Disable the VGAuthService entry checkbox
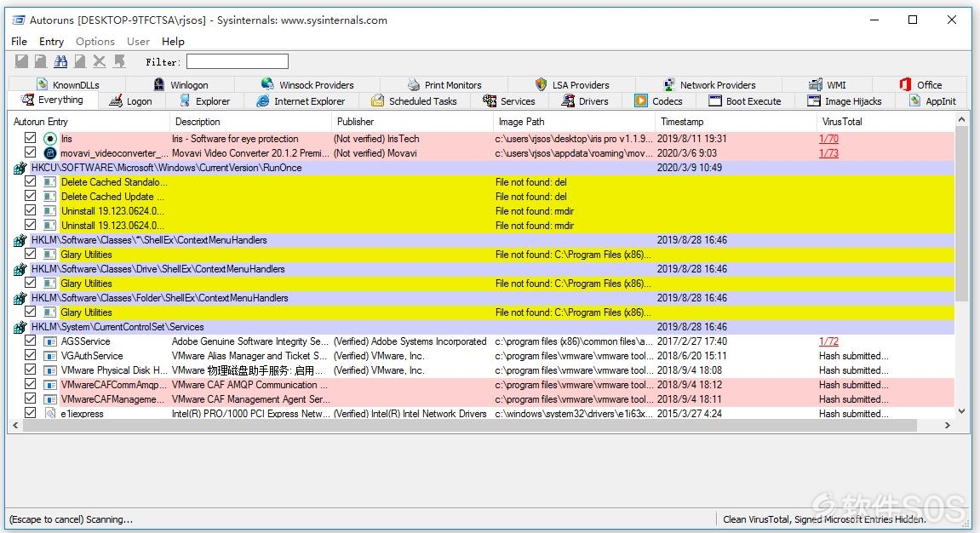This screenshot has width=980, height=533. tap(30, 355)
